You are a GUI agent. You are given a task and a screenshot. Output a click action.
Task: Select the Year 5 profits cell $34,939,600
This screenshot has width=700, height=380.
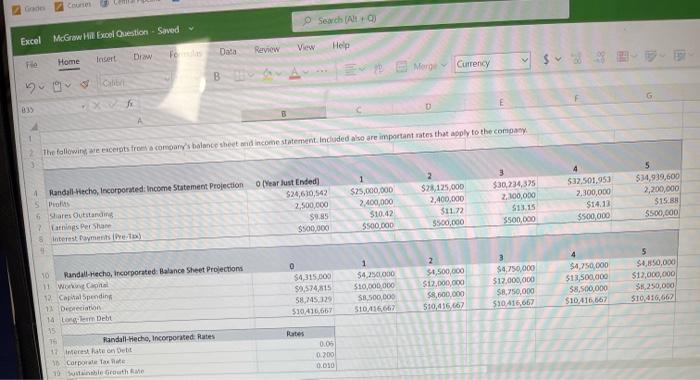[657, 177]
